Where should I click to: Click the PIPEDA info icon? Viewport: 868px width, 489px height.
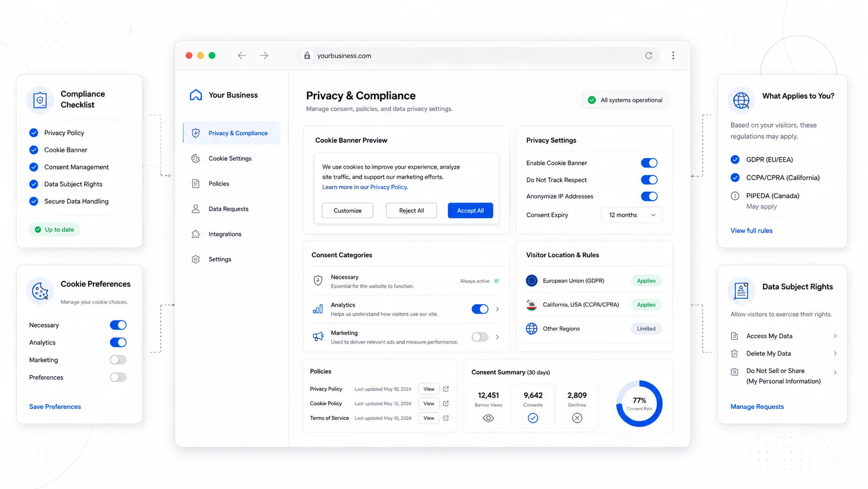735,196
